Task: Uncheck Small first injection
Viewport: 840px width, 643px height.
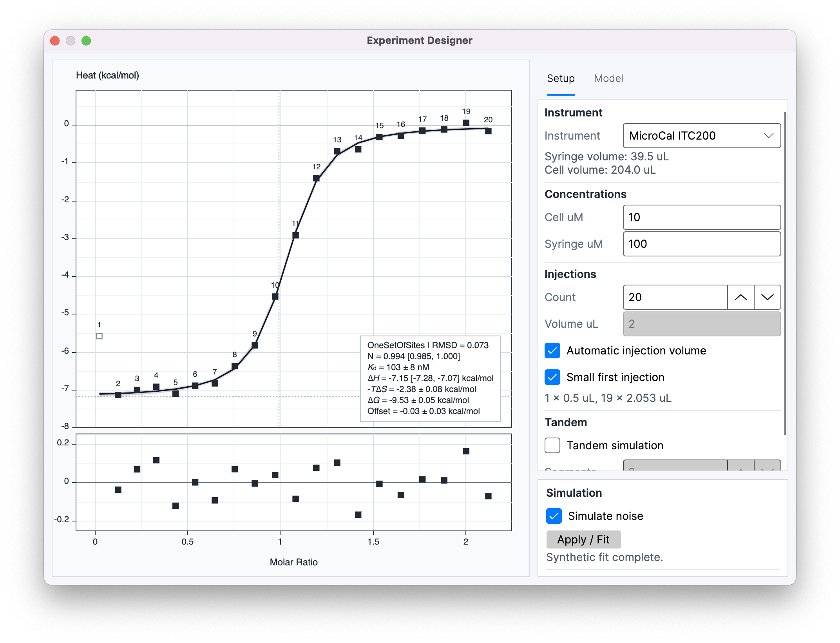Action: click(552, 377)
